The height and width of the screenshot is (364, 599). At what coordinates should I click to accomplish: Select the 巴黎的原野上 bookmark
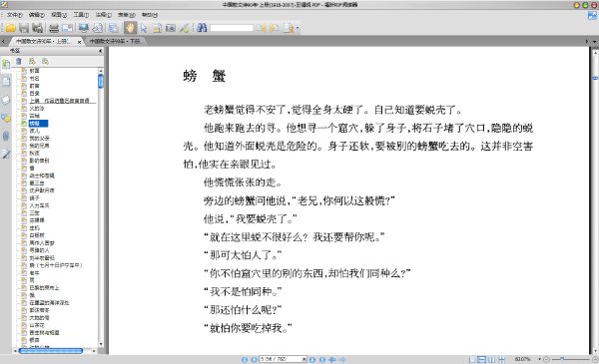[44, 287]
